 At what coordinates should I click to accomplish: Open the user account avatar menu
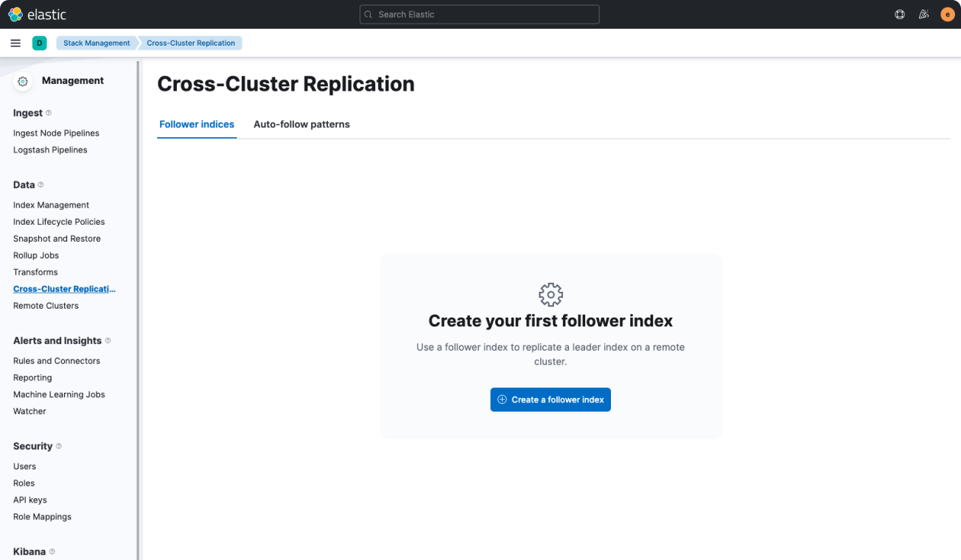(x=947, y=14)
